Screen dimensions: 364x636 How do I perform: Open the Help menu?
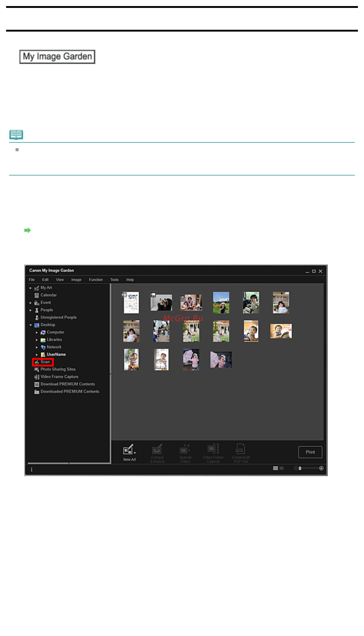[130, 280]
